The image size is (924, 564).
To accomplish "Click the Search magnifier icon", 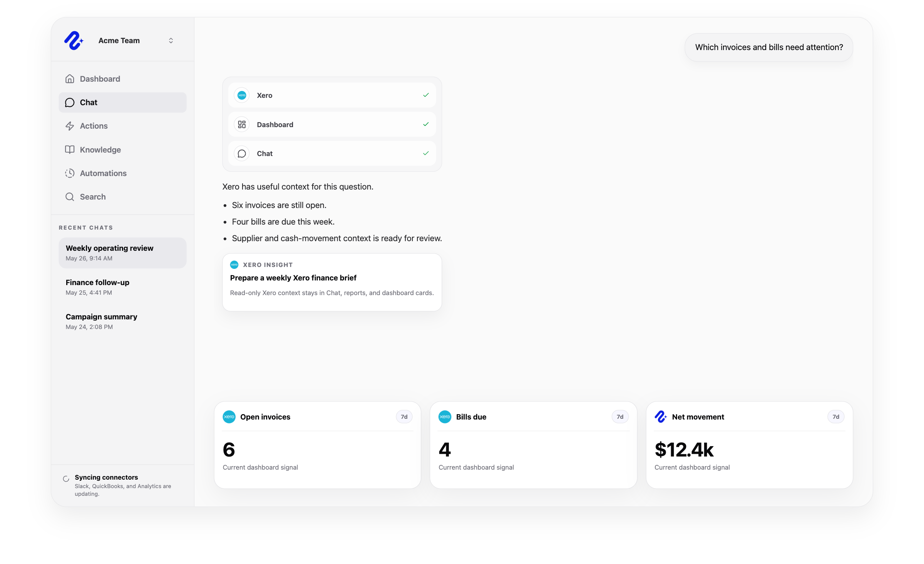I will coord(70,197).
